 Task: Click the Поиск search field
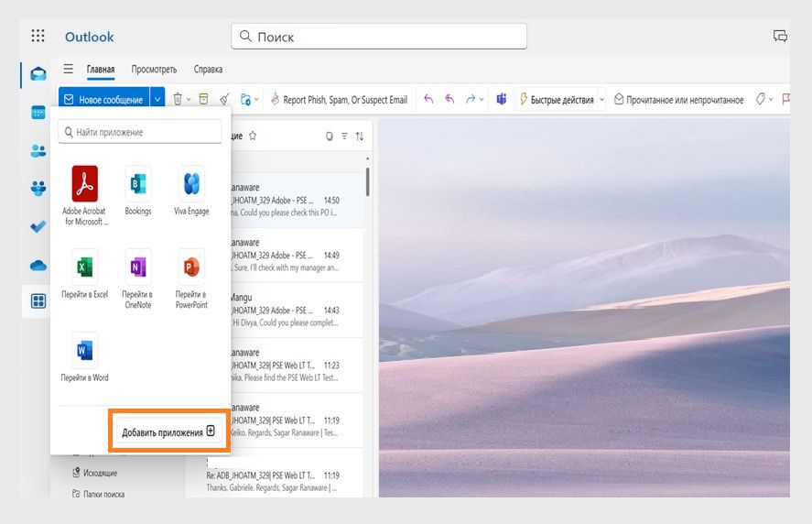pyautogui.click(x=379, y=37)
